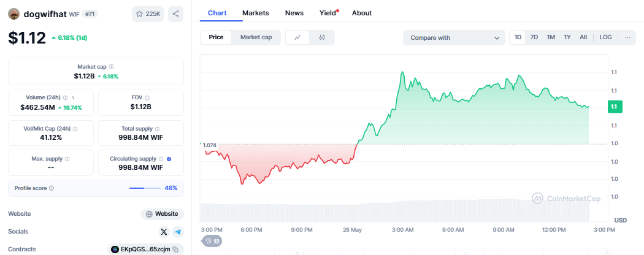Select line chart type icon
644x255 pixels.
[297, 38]
